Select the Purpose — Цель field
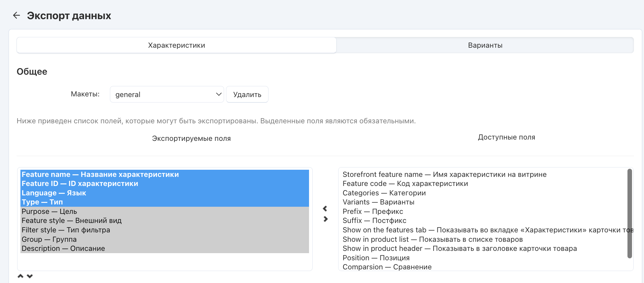This screenshot has height=283, width=644. 165,211
